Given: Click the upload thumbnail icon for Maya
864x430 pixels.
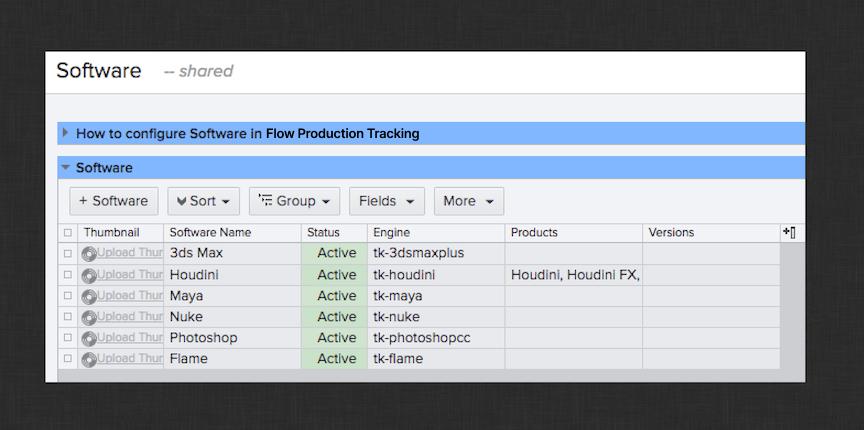Looking at the screenshot, I should [x=89, y=296].
